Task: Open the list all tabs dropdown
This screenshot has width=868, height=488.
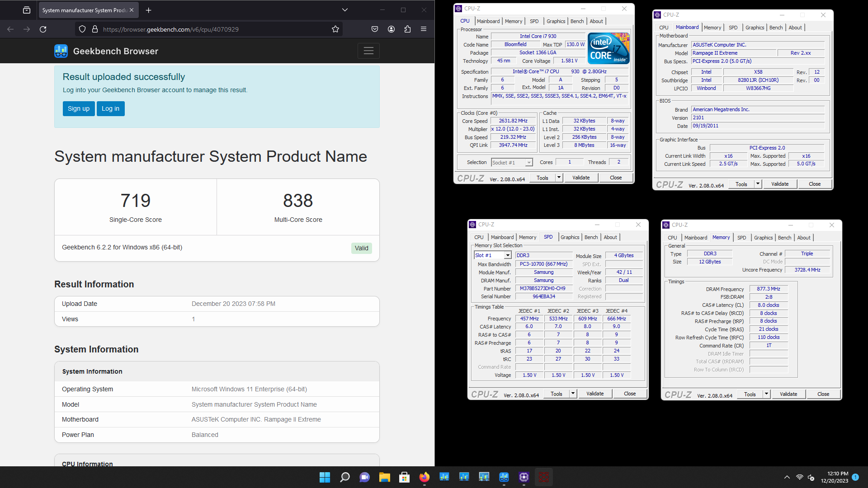Action: coord(345,10)
